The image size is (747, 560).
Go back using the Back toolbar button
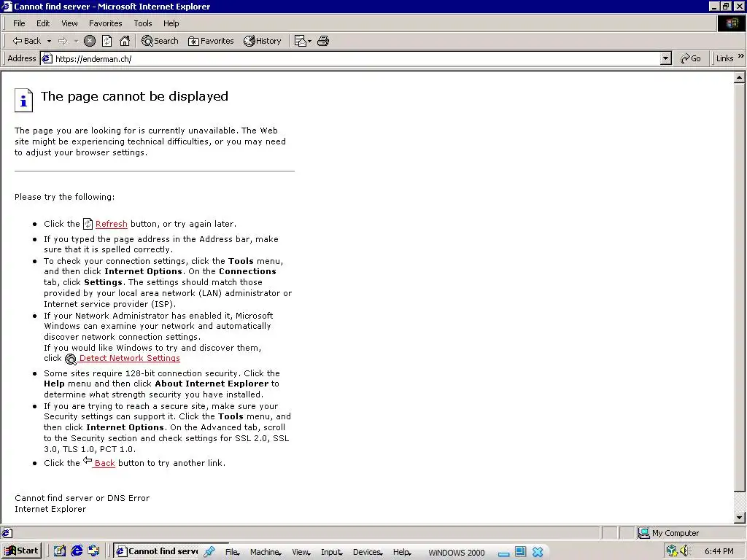[26, 41]
